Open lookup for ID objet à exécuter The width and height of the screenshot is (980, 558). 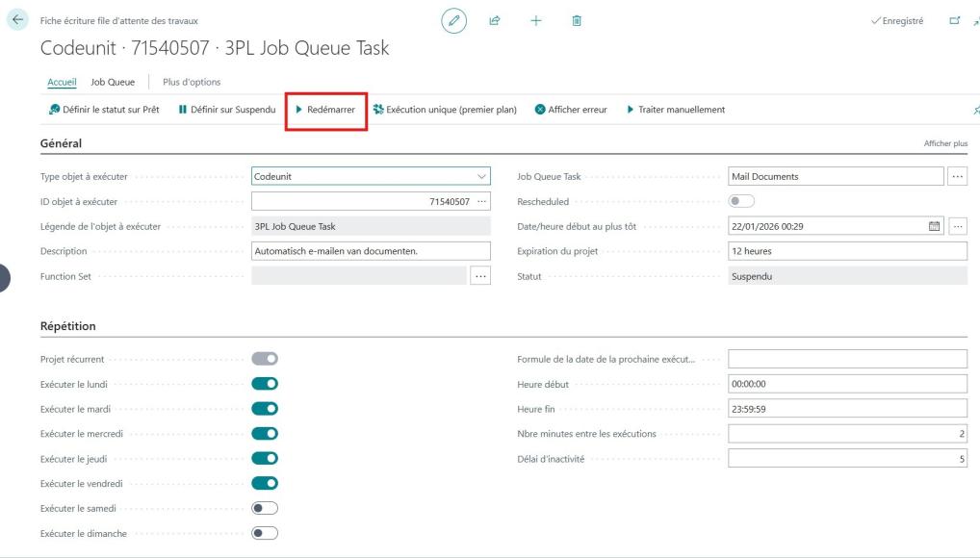(x=482, y=201)
